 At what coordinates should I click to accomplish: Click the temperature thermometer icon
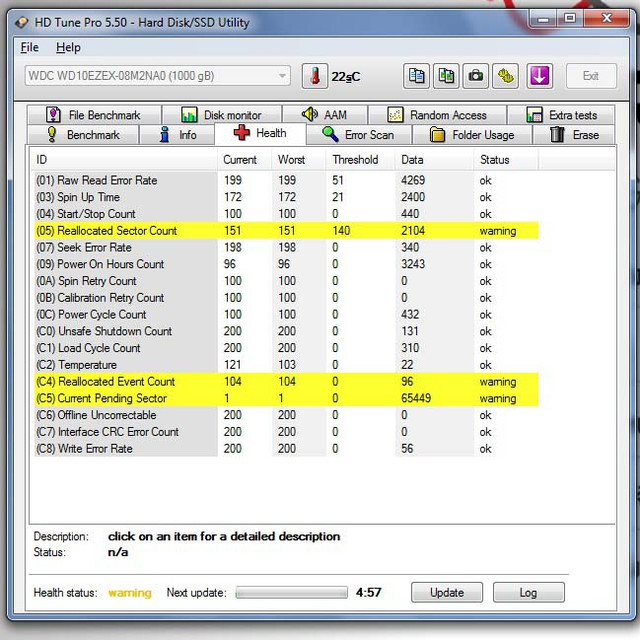pos(315,76)
